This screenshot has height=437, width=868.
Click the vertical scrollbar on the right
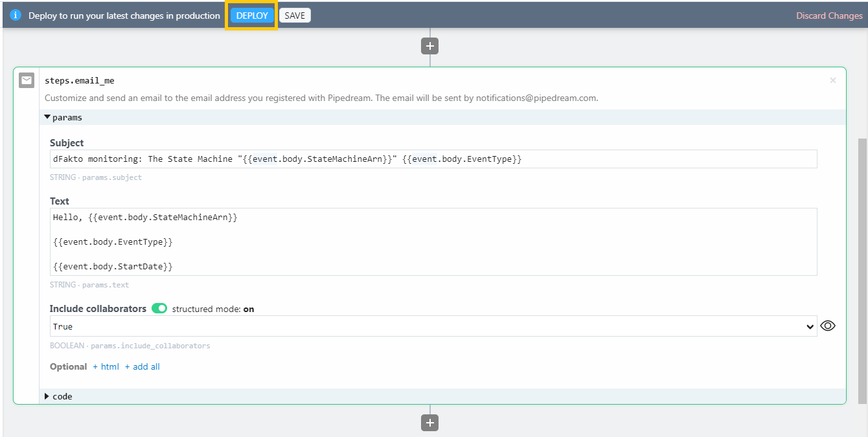pyautogui.click(x=862, y=259)
